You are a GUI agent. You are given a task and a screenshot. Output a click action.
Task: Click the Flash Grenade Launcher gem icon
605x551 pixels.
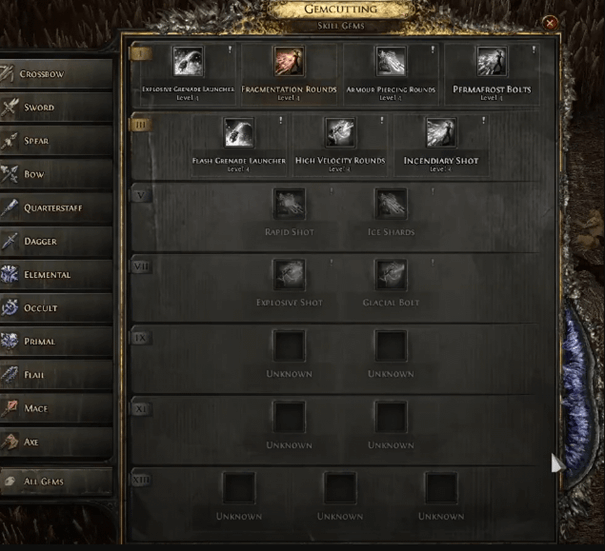click(239, 133)
